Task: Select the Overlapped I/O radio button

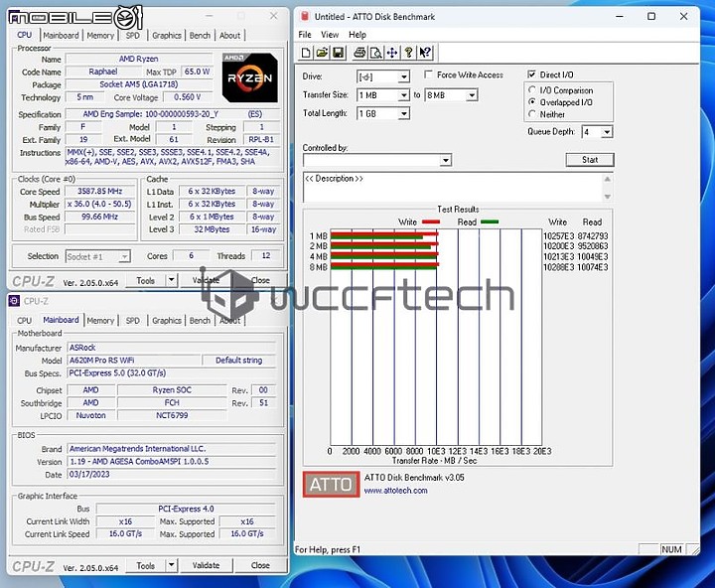Action: coord(531,101)
